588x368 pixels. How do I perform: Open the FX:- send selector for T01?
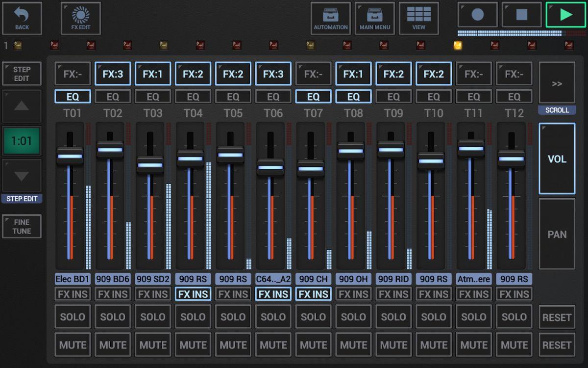point(73,74)
